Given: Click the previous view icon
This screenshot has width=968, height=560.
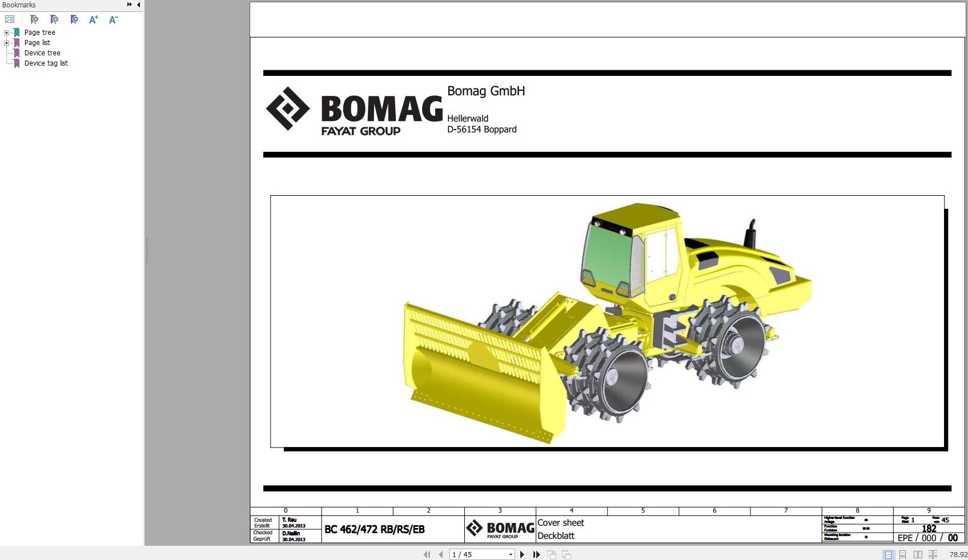Looking at the screenshot, I should (552, 554).
